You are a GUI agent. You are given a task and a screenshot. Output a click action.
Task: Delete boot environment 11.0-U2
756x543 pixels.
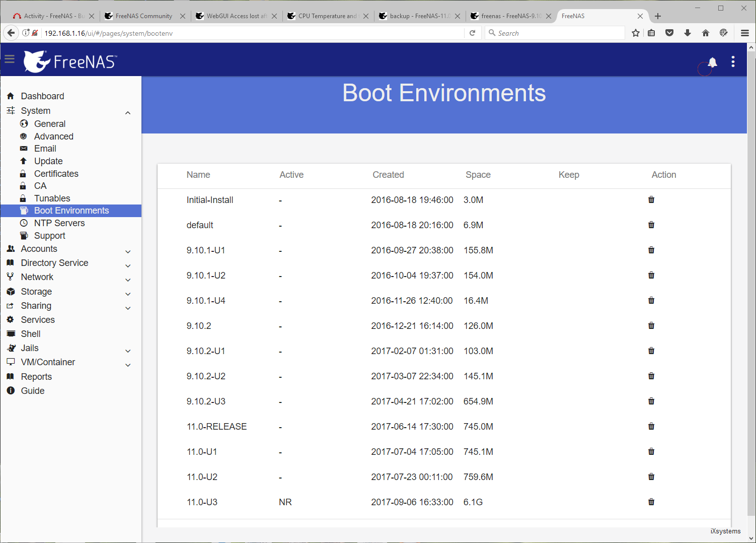click(x=651, y=477)
